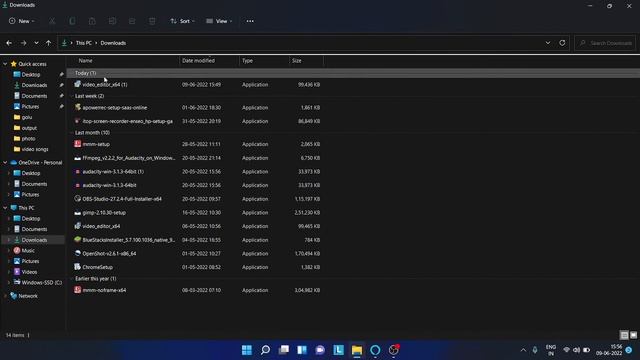Click the Search Downloads field
Screen dimensions: 640x360
coord(605,43)
